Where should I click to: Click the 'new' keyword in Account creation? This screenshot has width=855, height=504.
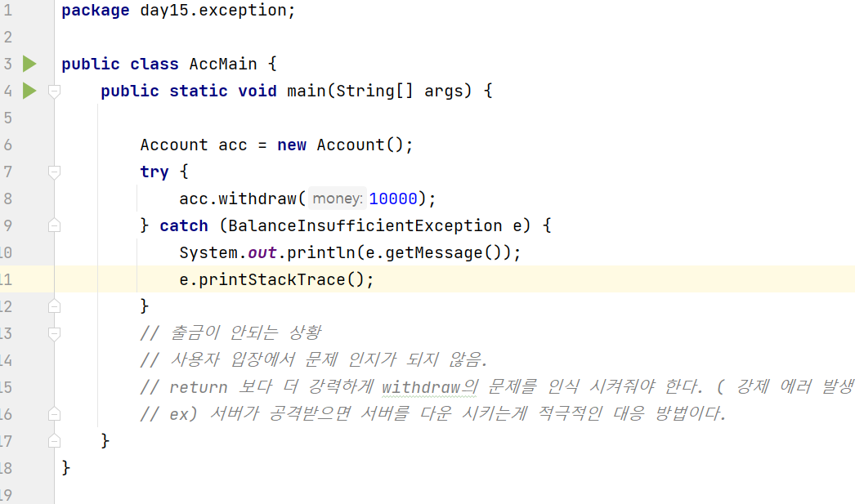pos(292,145)
